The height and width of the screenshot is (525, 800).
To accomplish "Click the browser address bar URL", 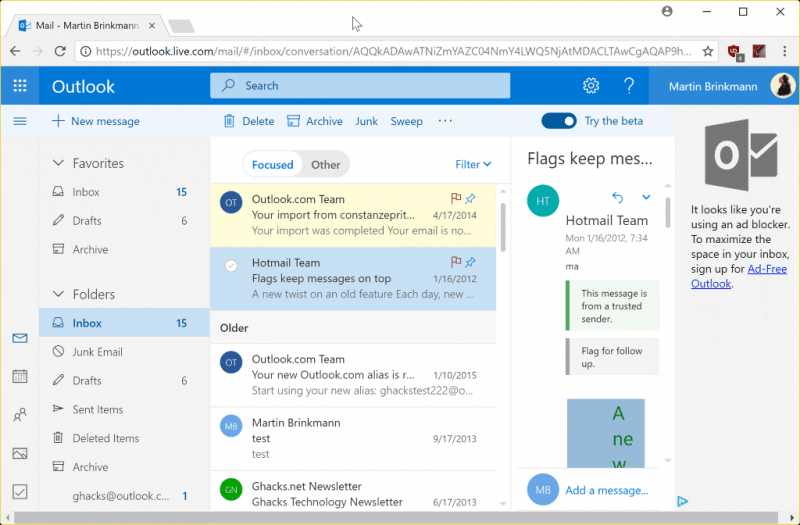I will coord(393,51).
